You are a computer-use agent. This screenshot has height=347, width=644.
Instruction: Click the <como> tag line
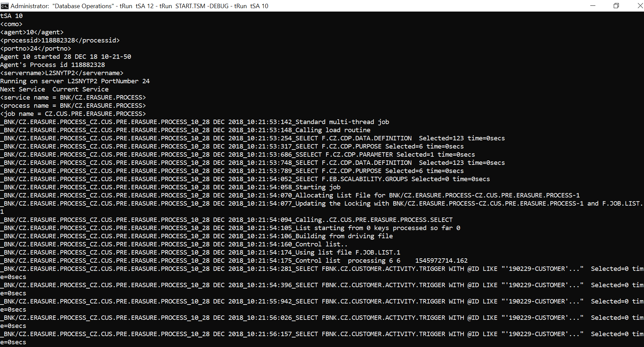(x=11, y=24)
